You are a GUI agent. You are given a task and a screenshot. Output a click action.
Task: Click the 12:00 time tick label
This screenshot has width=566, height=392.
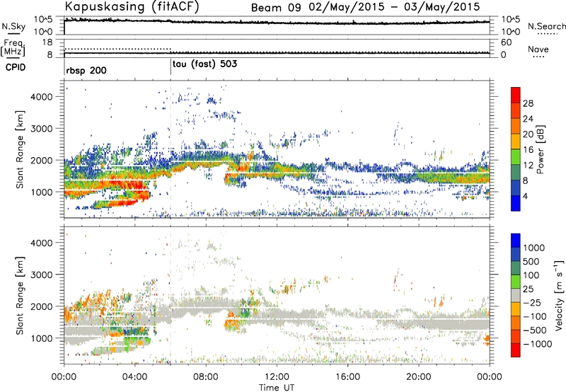pyautogui.click(x=277, y=377)
